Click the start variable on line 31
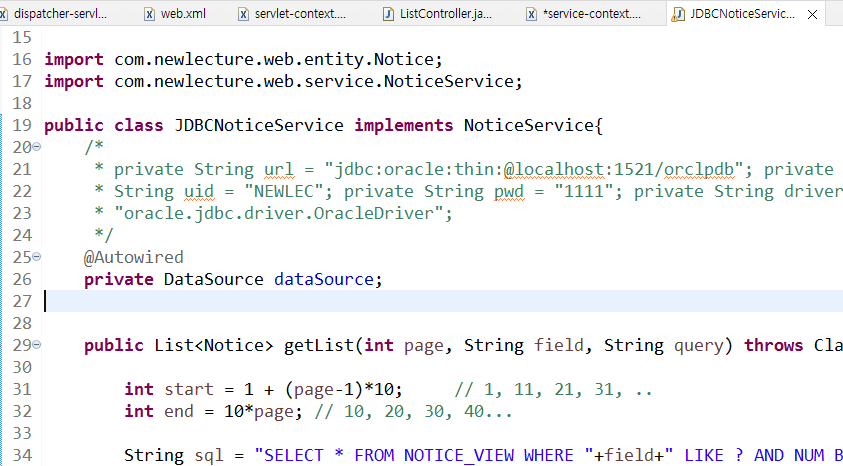This screenshot has height=466, width=843. click(x=189, y=389)
